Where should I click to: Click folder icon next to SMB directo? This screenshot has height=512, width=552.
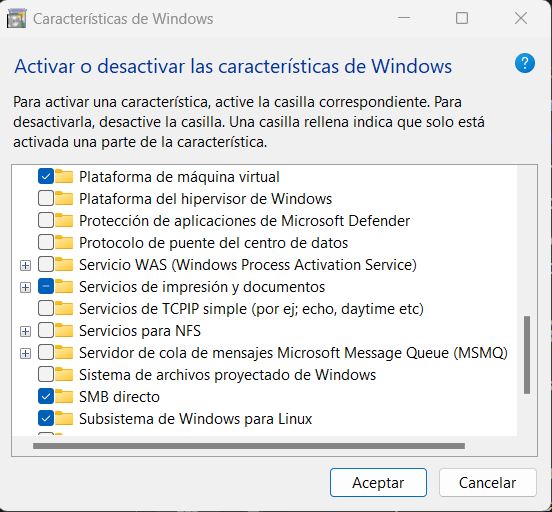[64, 397]
